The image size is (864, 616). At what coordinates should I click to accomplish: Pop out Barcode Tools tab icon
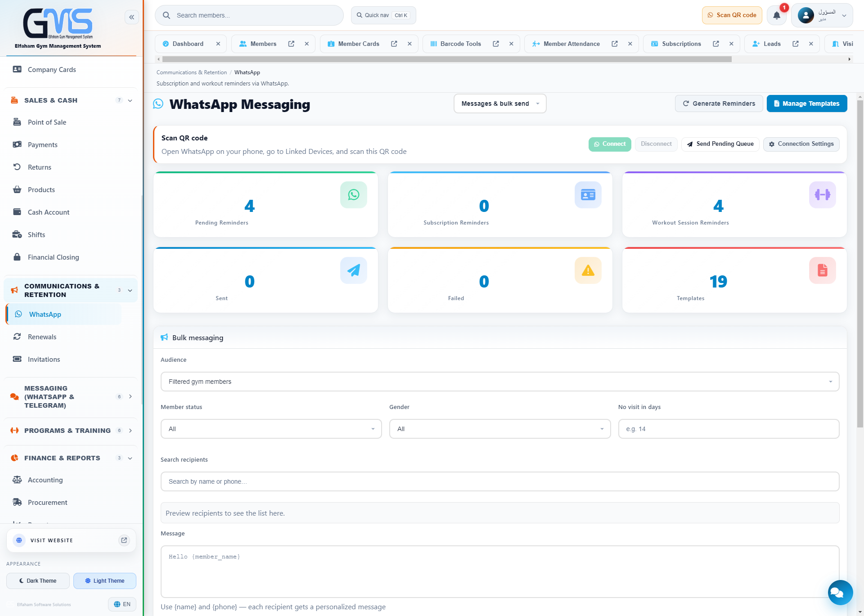point(495,44)
